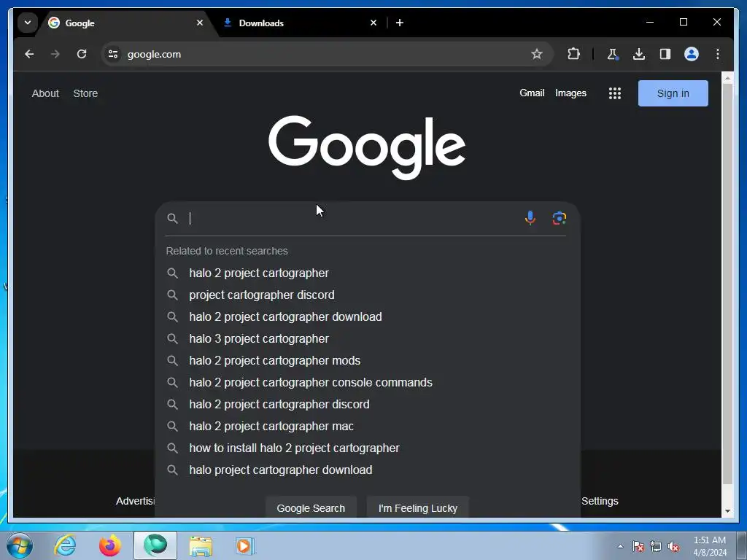Screen dimensions: 747x560
Task: Select suggestion 'halo 3 project cartographer'
Action: (366, 338)
